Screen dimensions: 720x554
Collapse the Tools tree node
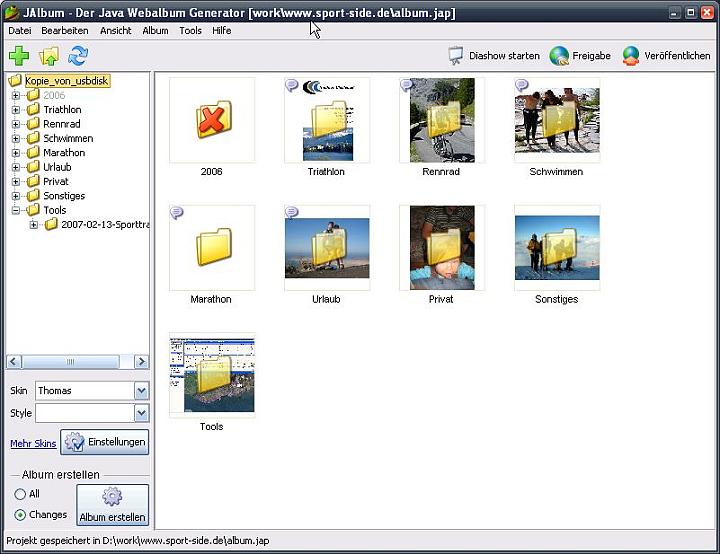[x=16, y=210]
